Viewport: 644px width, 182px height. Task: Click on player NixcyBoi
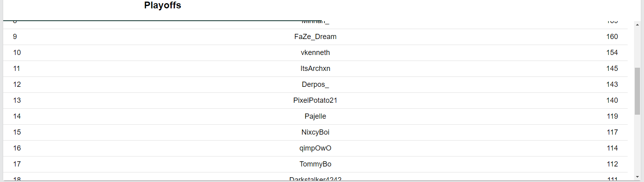click(x=315, y=132)
